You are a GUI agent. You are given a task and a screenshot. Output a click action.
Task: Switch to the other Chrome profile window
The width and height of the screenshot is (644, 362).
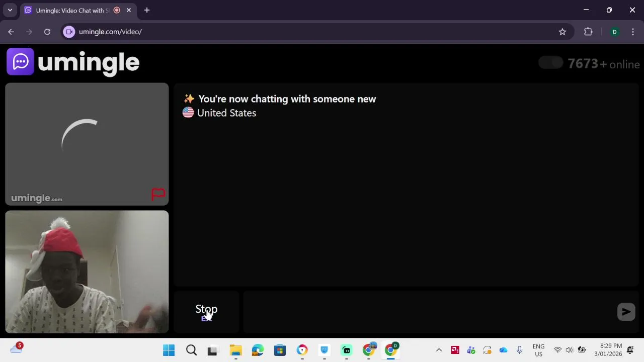click(x=369, y=350)
